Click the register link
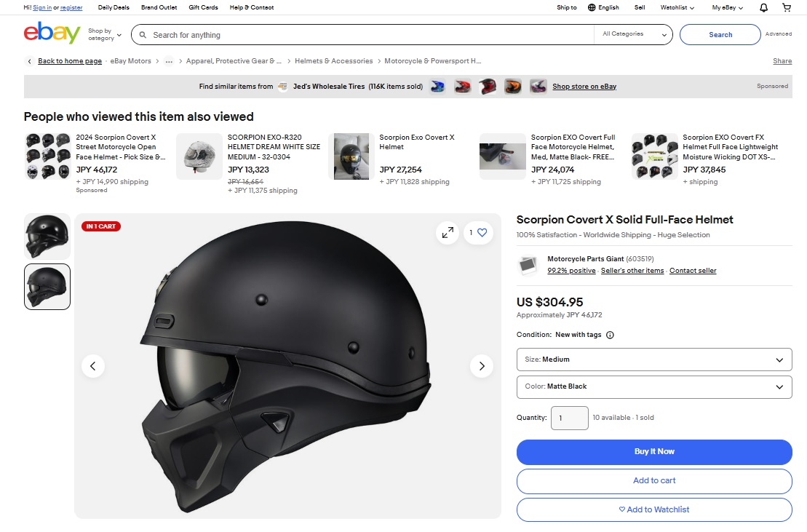This screenshot has width=807, height=532. click(x=71, y=8)
